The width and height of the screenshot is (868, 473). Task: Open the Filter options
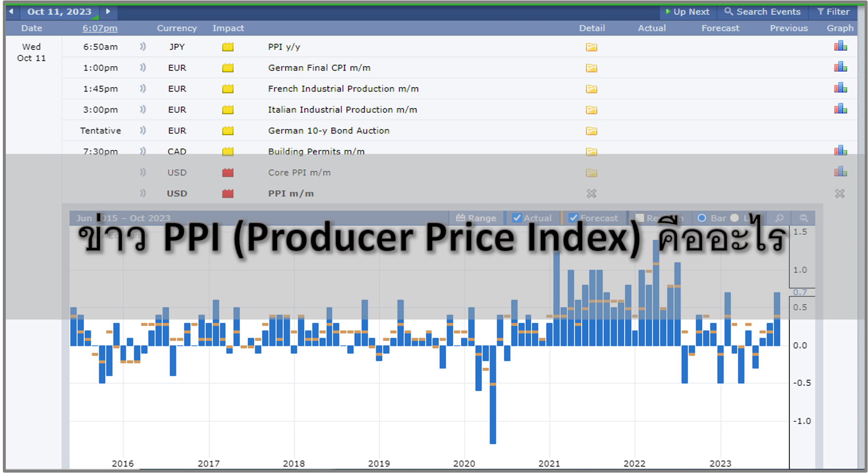pyautogui.click(x=833, y=11)
